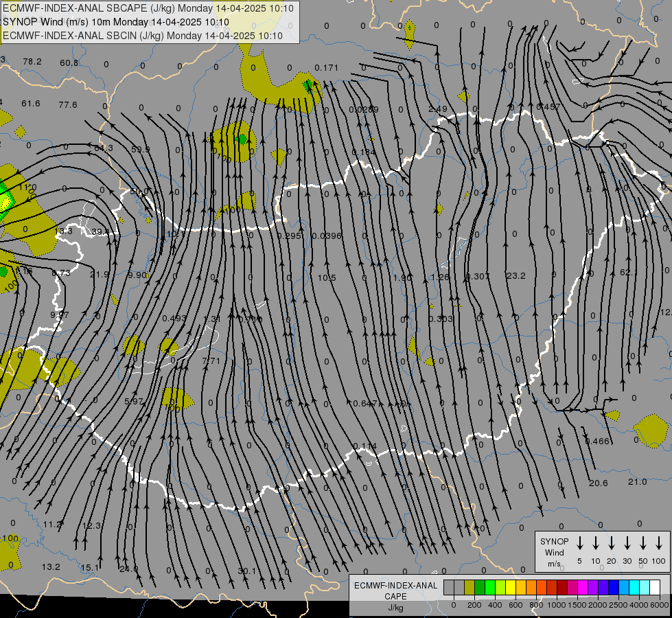Click the 4000 tick label on CAPE scale

coord(639,605)
